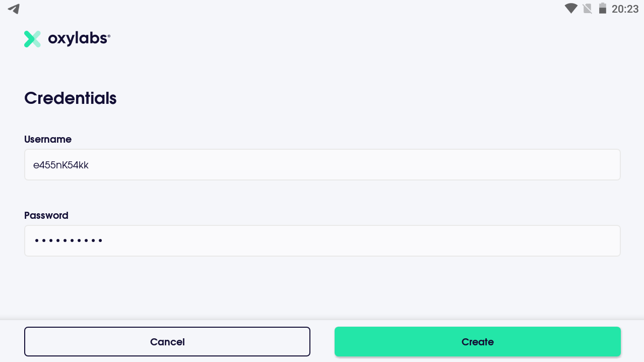Tap the Telegram paper-plane notification icon

pos(14,9)
